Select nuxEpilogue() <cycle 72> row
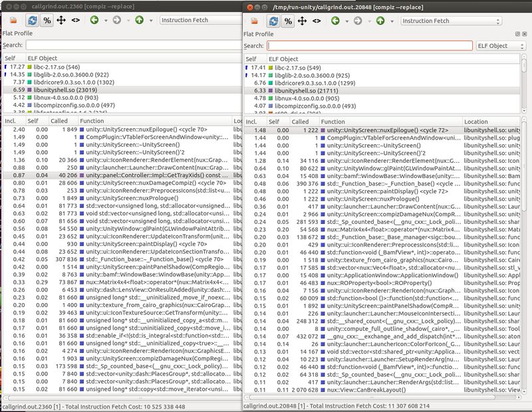Viewport: 532px width, 412px height. point(382,130)
